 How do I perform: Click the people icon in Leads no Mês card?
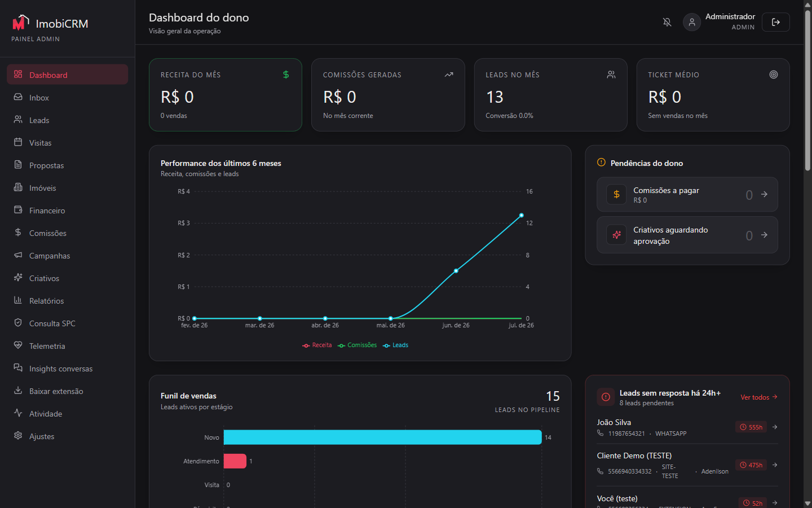[x=611, y=75]
